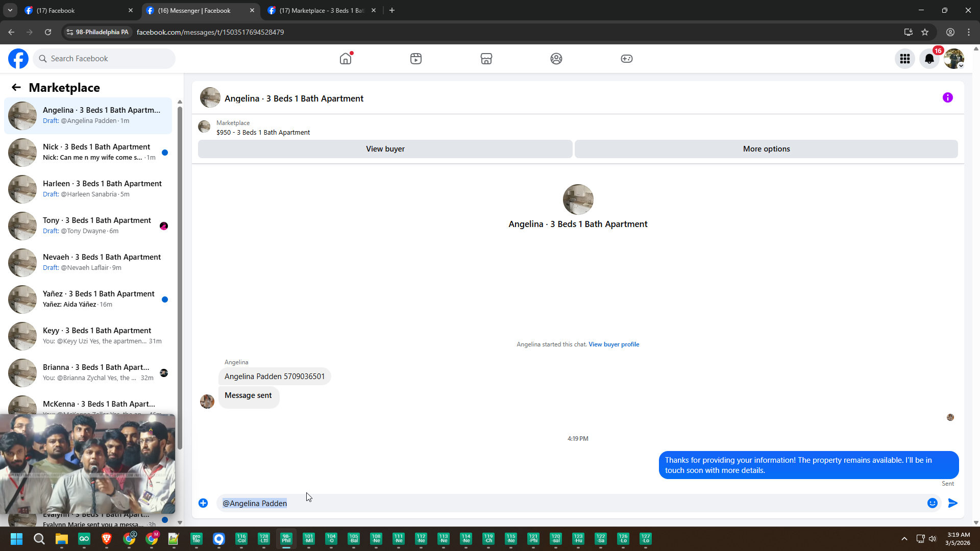Open the Chrome three-dot menu

coord(969,32)
